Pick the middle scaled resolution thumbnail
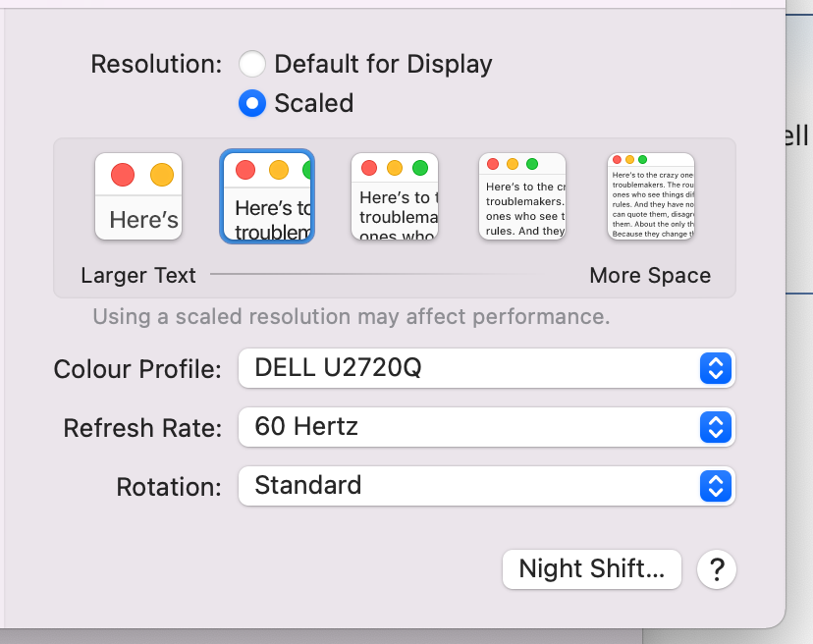This screenshot has height=644, width=813. [395, 196]
